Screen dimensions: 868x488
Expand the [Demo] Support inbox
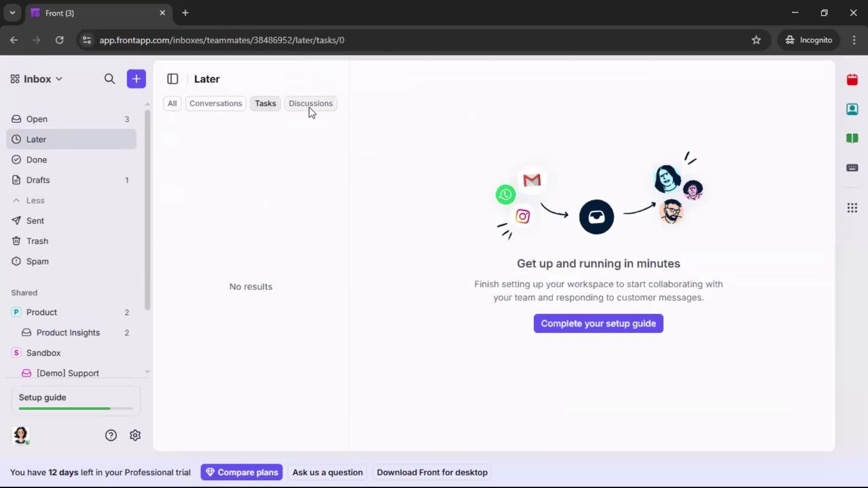[68, 373]
